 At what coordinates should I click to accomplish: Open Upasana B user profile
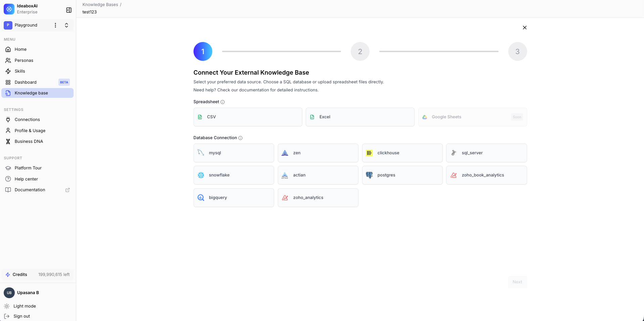point(37,293)
